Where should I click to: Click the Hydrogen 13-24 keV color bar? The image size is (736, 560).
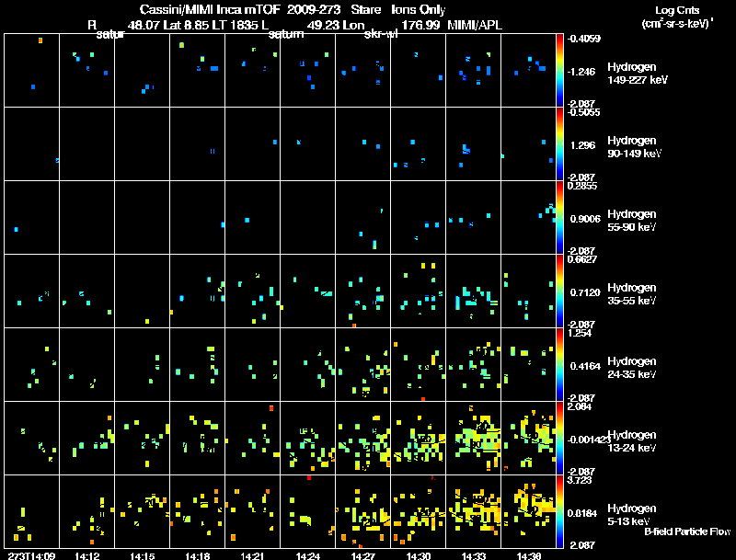[x=559, y=439]
